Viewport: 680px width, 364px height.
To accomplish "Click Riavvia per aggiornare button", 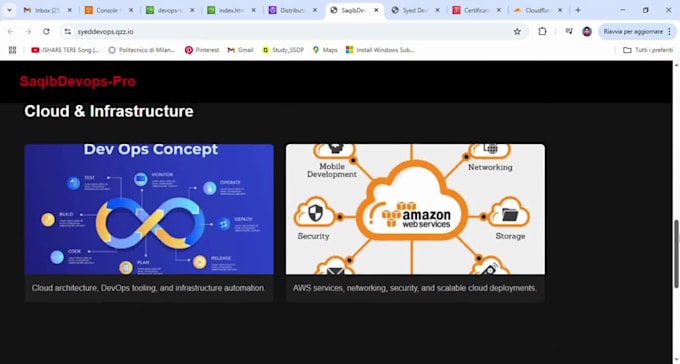I will [633, 32].
